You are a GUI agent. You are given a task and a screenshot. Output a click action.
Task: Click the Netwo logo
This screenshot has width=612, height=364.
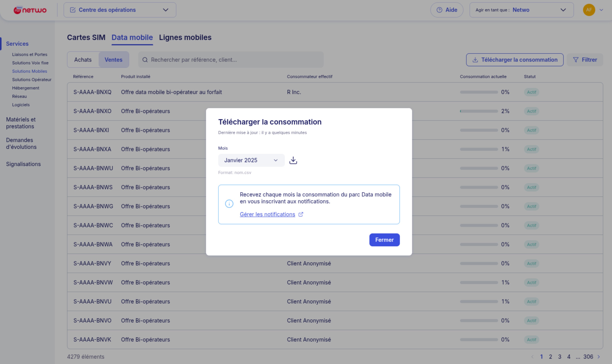pos(30,10)
